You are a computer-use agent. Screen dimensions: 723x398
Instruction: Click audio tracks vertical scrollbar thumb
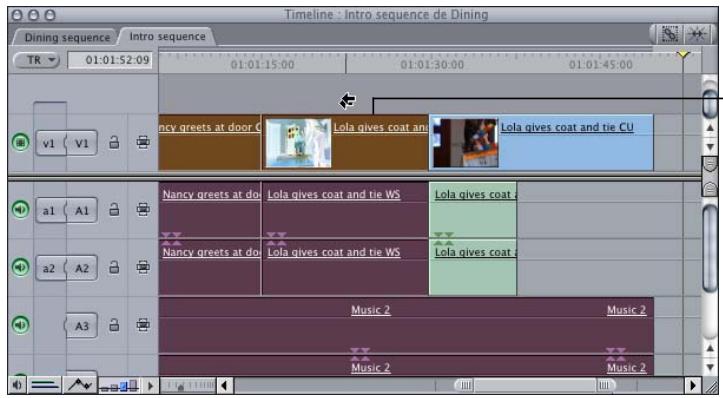(x=710, y=248)
